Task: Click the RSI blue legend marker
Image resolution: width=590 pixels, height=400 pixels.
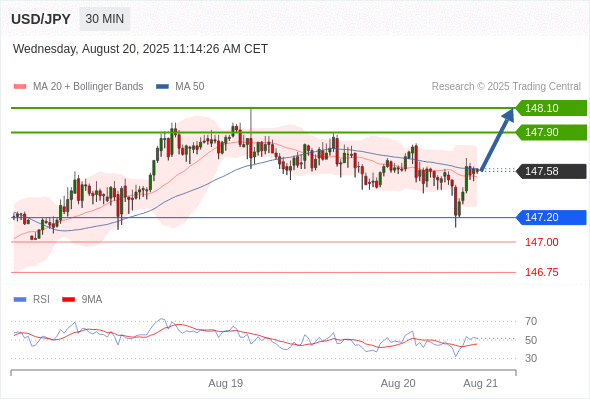Action: 20,300
